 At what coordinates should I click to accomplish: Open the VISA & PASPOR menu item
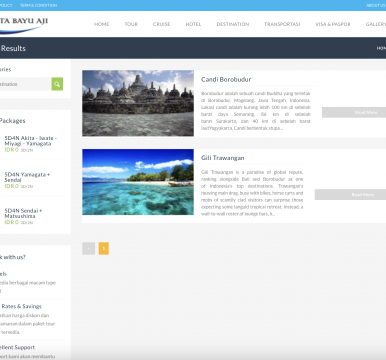pos(333,24)
